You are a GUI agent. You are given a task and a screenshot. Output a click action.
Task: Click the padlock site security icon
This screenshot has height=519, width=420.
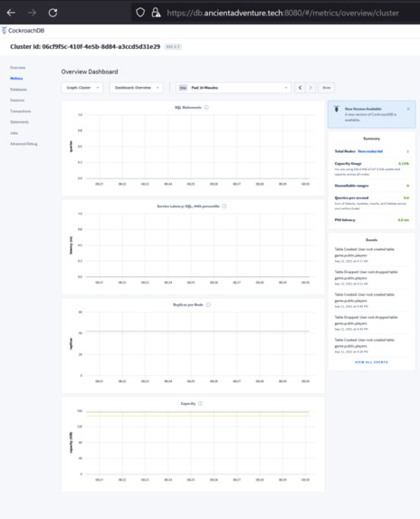(x=156, y=13)
